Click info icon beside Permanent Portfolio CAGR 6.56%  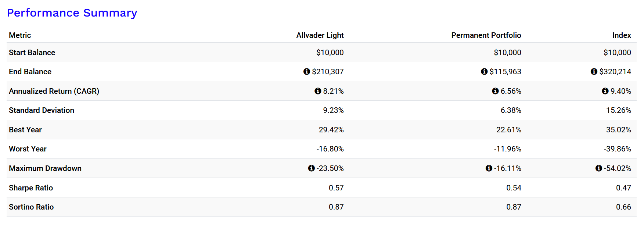pos(495,91)
